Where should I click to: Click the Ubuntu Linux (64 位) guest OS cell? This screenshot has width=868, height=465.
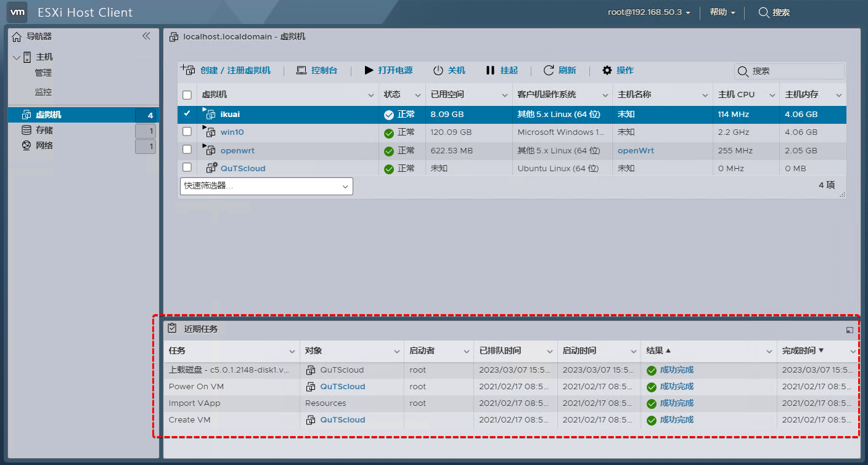[x=559, y=169]
